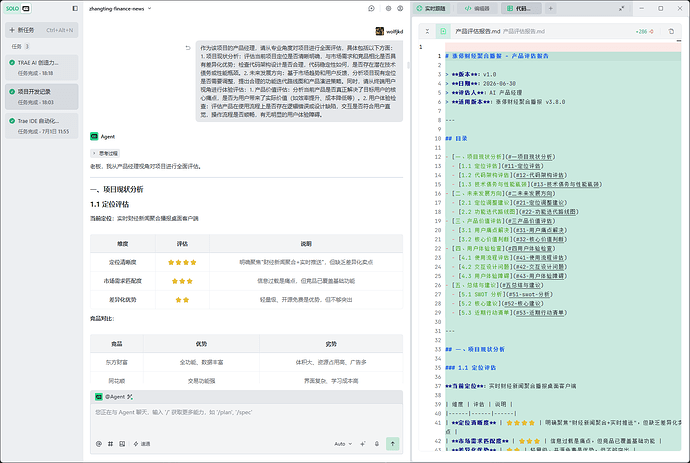Switch to the 编辑器 tab
The image size is (690, 463).
(477, 8)
